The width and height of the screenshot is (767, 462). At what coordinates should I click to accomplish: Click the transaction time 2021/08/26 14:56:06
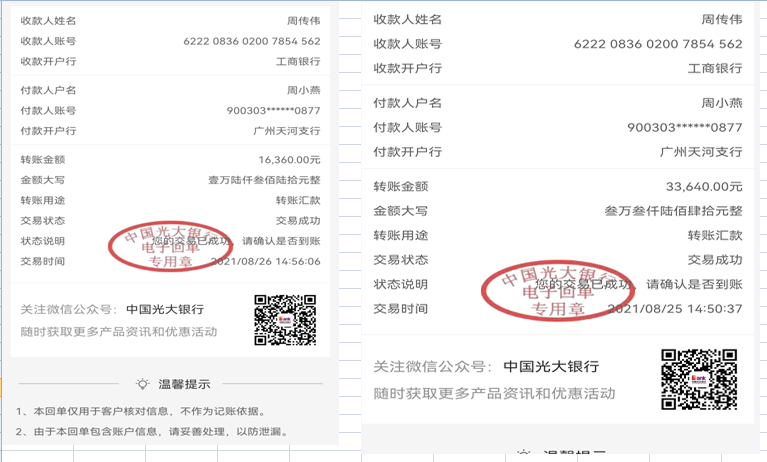tap(266, 261)
